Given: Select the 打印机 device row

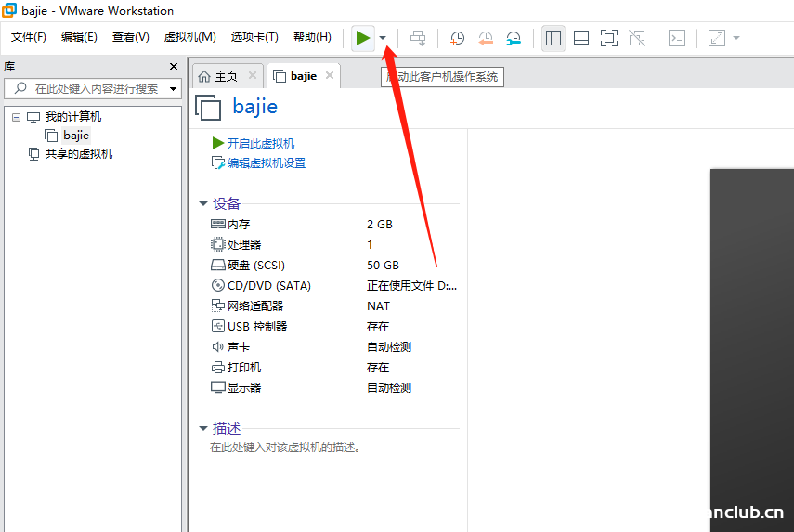Looking at the screenshot, I should pos(334,367).
